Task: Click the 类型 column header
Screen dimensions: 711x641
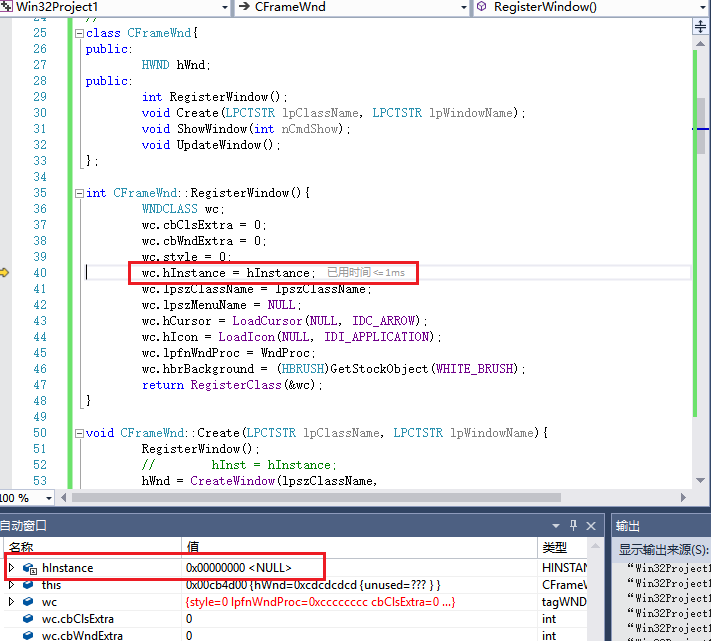Action: click(x=562, y=548)
